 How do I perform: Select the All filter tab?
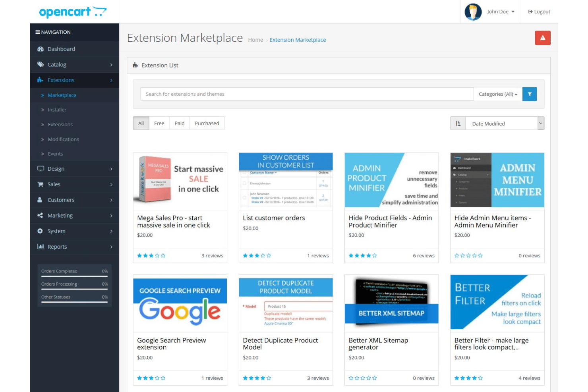141,124
